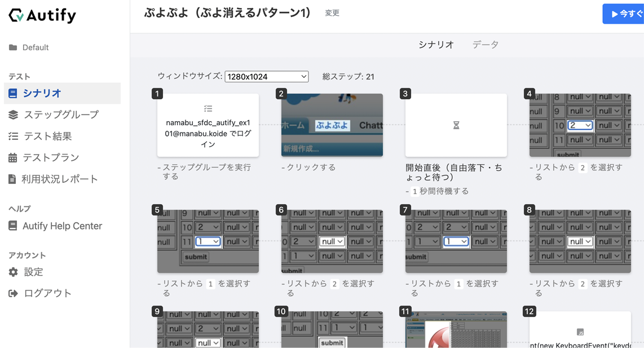Screen dimensions: 644x348
Task: Open ステップグループ in the sidebar
Action: pos(61,114)
